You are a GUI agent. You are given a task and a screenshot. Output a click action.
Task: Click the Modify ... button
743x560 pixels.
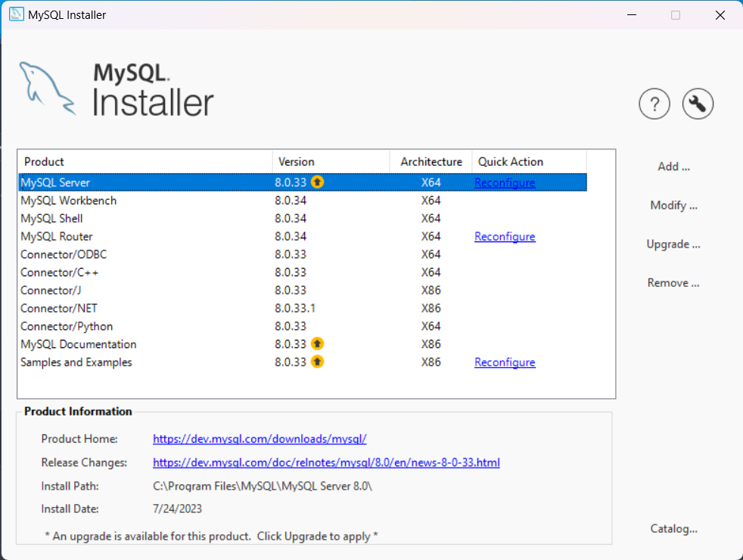point(673,206)
